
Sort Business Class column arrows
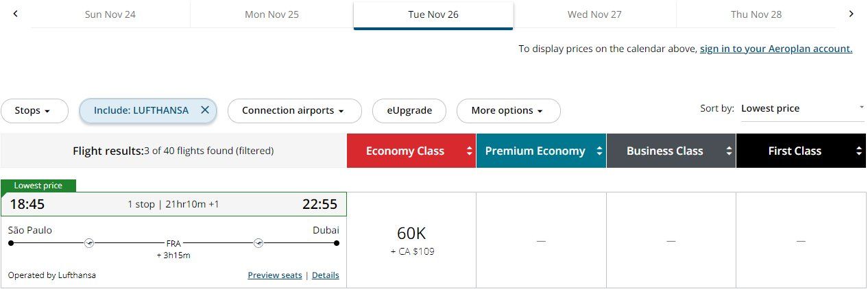[x=729, y=151]
